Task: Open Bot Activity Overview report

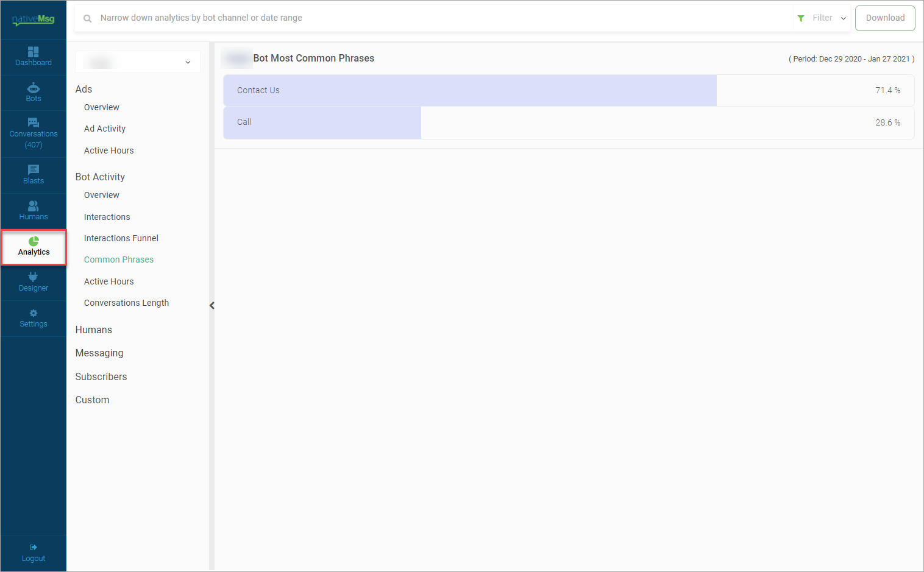Action: [x=102, y=195]
